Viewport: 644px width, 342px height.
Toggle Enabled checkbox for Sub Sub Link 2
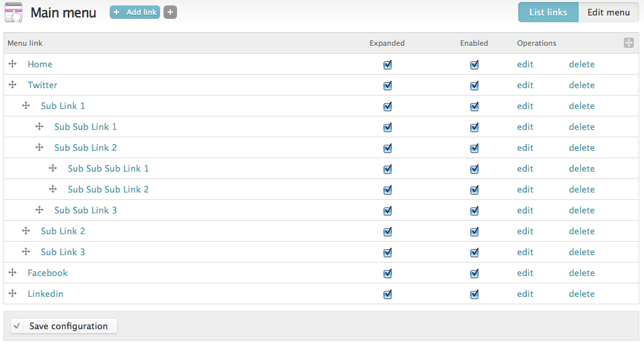(x=474, y=148)
